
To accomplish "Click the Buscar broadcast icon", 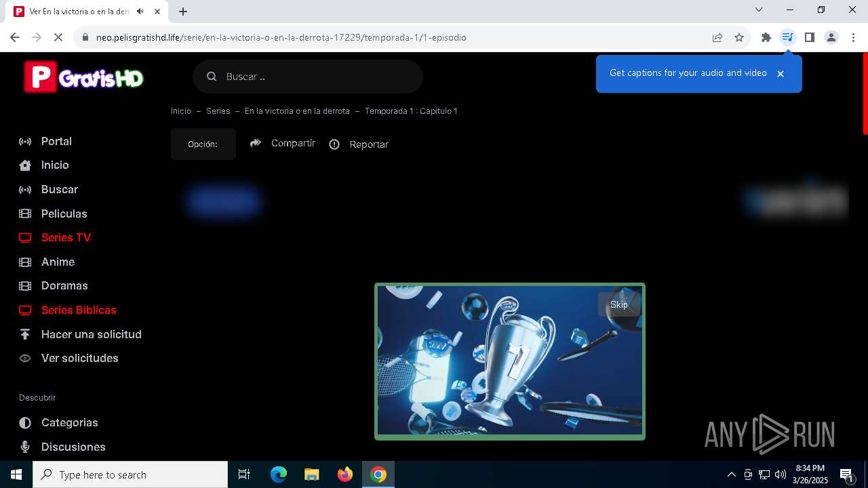I will (25, 190).
